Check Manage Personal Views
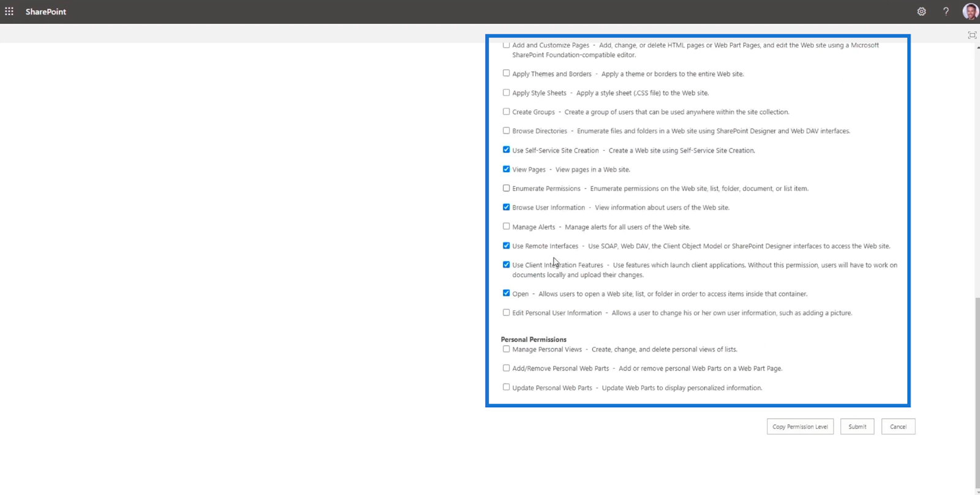 click(506, 349)
